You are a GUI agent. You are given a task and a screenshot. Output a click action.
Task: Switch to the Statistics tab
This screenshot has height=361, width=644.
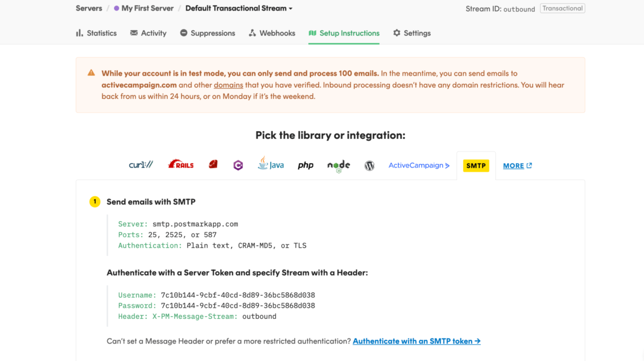(x=96, y=33)
